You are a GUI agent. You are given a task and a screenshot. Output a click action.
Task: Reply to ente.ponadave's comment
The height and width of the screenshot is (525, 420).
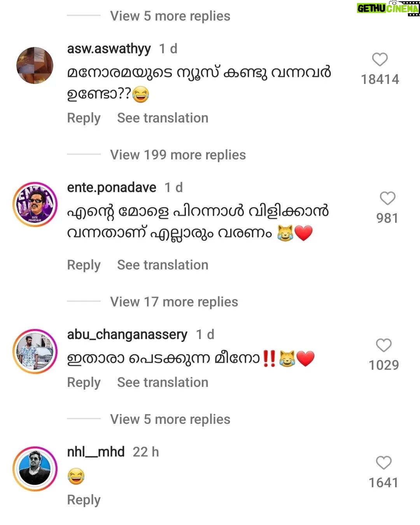84,265
